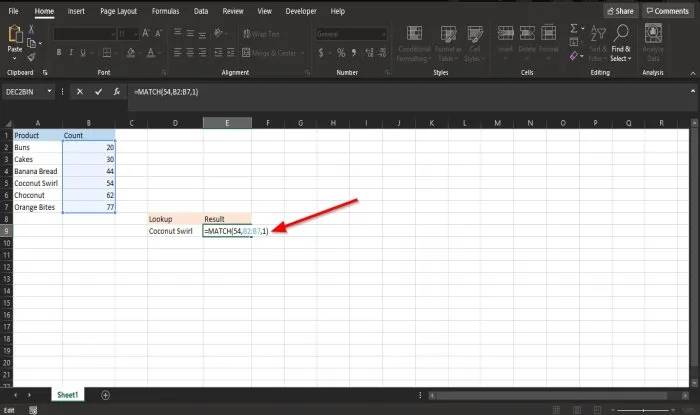This screenshot has width=700, height=415.
Task: Select the Sheet1 tab
Action: [x=67, y=395]
